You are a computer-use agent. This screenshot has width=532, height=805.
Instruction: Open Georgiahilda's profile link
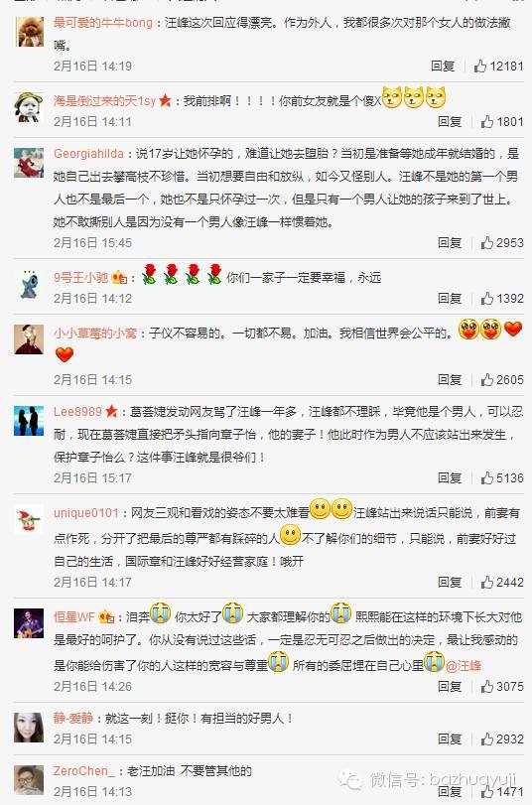coord(88,154)
